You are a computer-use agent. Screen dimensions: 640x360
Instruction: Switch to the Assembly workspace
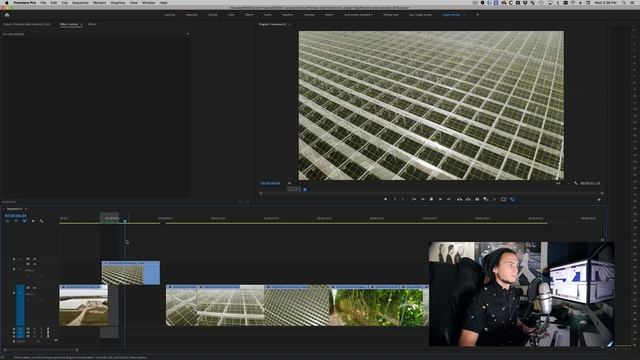coord(191,15)
